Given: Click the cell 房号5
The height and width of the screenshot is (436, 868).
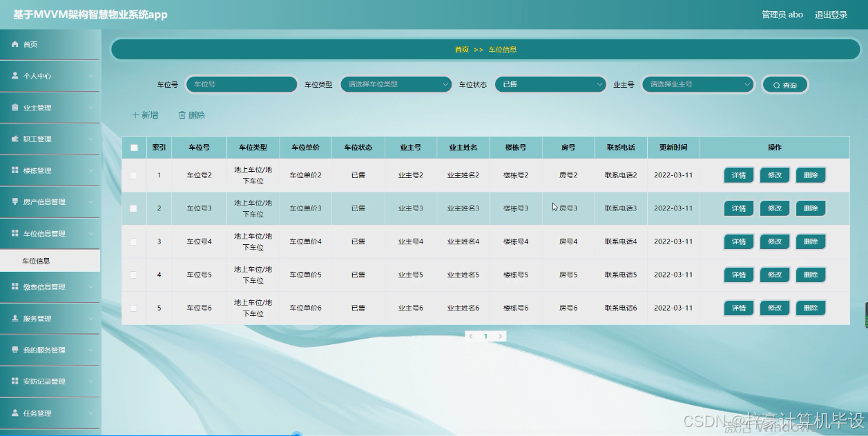Looking at the screenshot, I should point(568,275).
